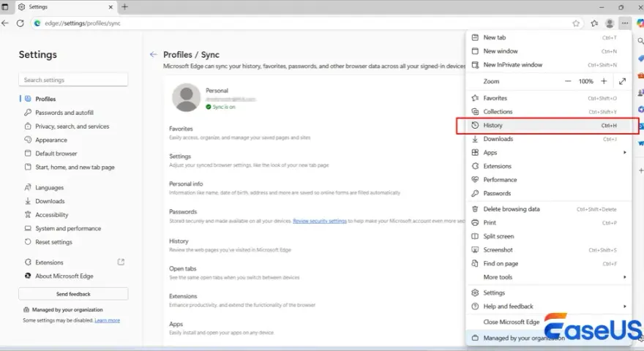Screen dimensions: 644x351
Task: Click the Edge sidebar plus icon
Action: pyautogui.click(x=640, y=170)
